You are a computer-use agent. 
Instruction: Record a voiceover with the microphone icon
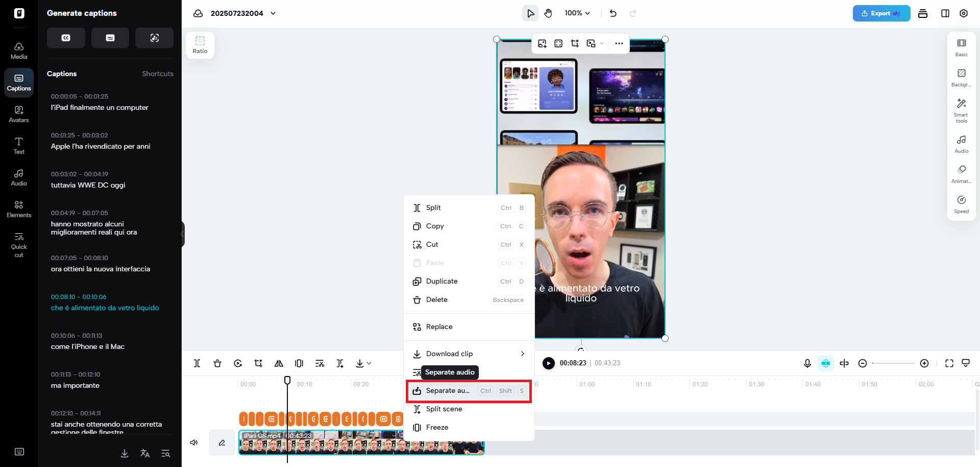[x=807, y=363]
